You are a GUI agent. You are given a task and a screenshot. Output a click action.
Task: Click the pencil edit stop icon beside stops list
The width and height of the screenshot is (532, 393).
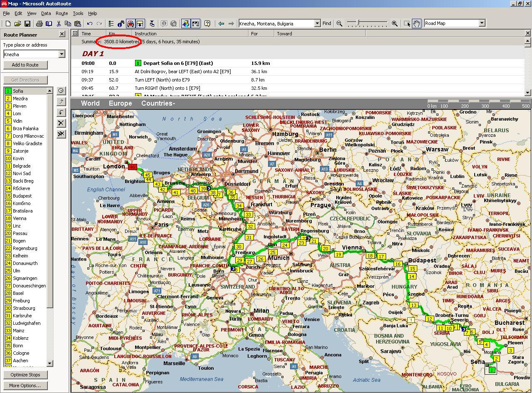pos(61,101)
